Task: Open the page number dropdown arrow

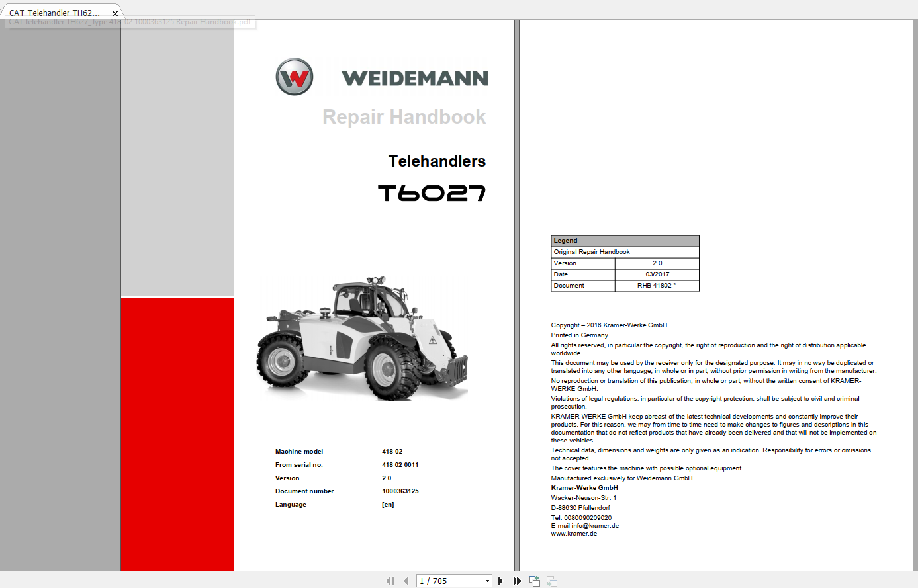Action: [488, 581]
